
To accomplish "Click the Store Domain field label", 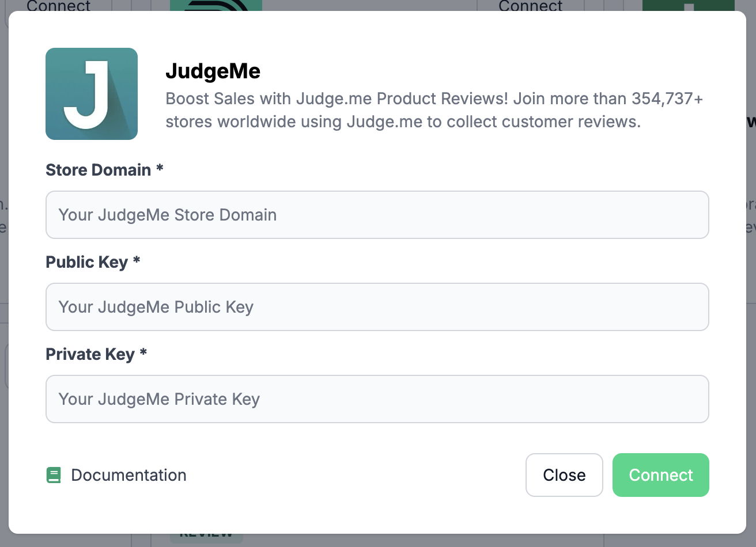I will coord(98,170).
